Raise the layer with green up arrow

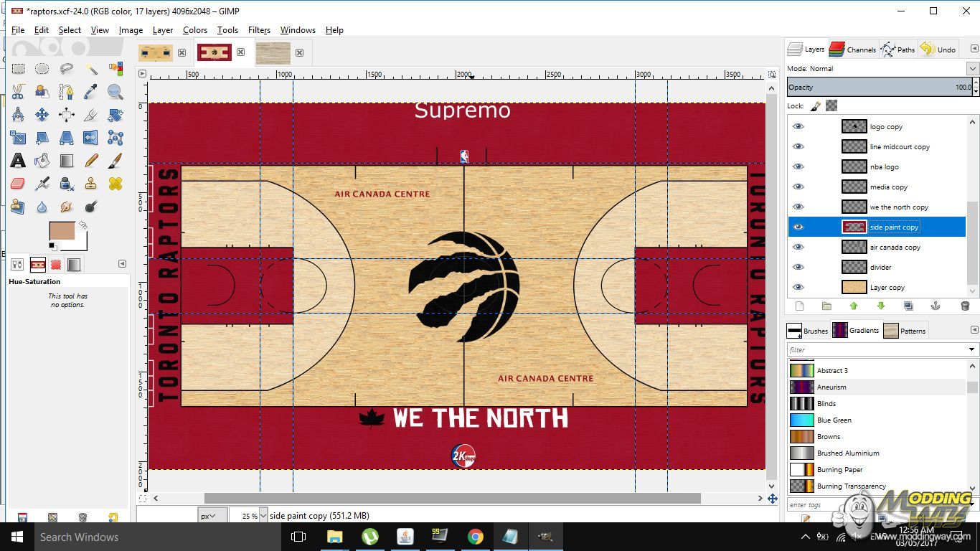(x=854, y=306)
